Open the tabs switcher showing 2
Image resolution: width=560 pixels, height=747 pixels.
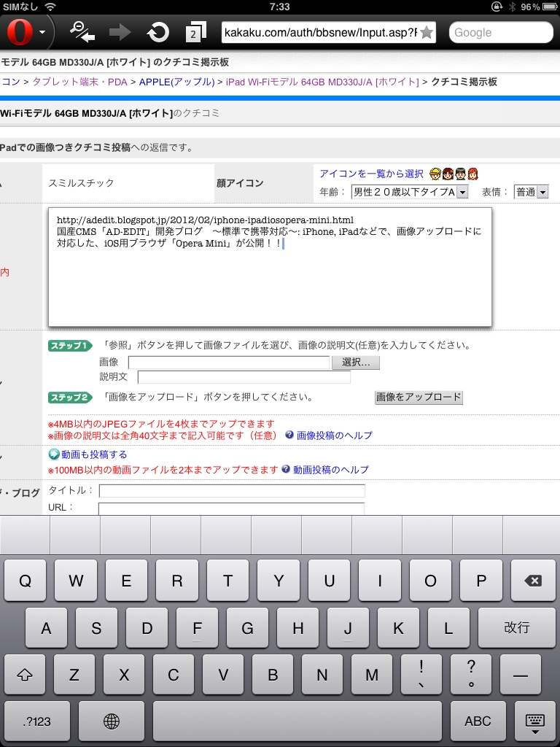click(195, 32)
